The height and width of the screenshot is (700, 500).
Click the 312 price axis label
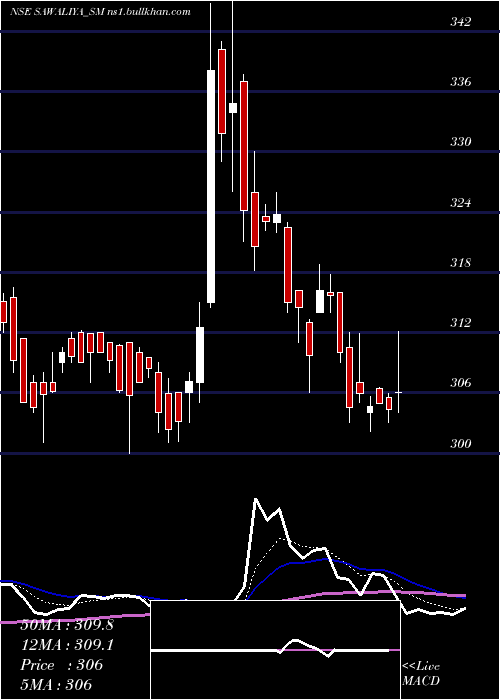[x=461, y=322]
